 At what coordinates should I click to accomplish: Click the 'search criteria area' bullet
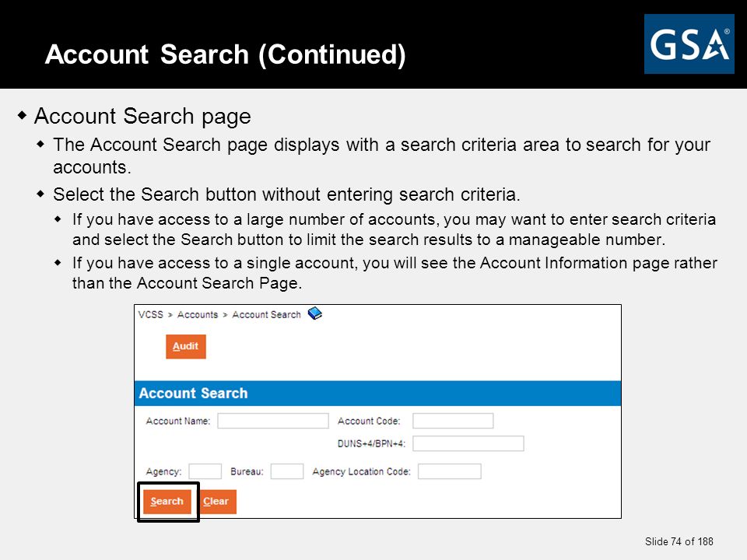pyautogui.click(x=381, y=156)
